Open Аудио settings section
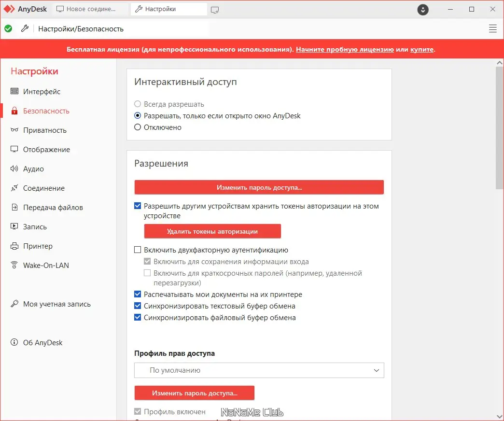 click(x=33, y=168)
